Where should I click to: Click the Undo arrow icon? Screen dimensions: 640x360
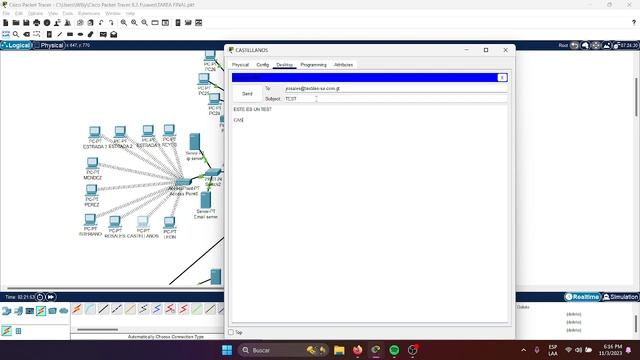pyautogui.click(x=101, y=23)
